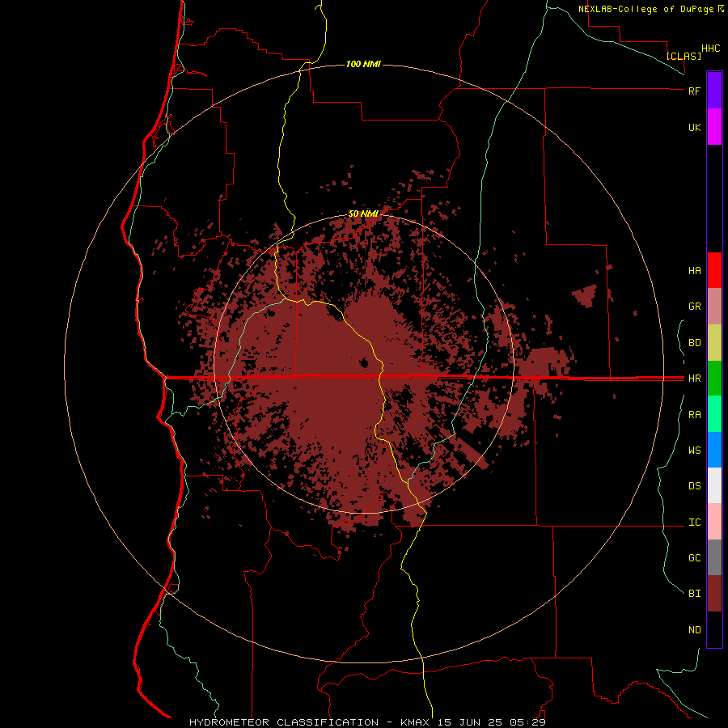Screen dimensions: 728x728
Task: Click the HA legend label
Action: 694,271
